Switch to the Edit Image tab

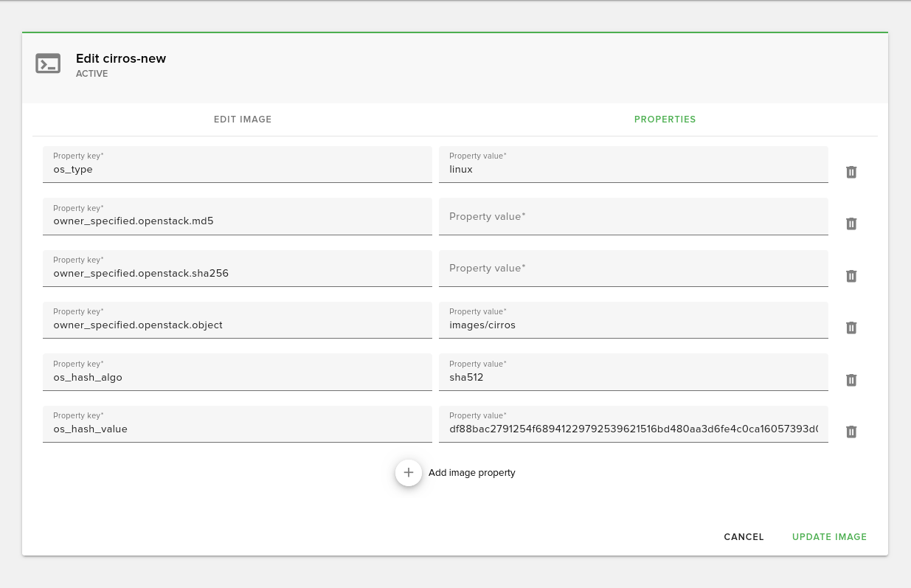(x=243, y=120)
